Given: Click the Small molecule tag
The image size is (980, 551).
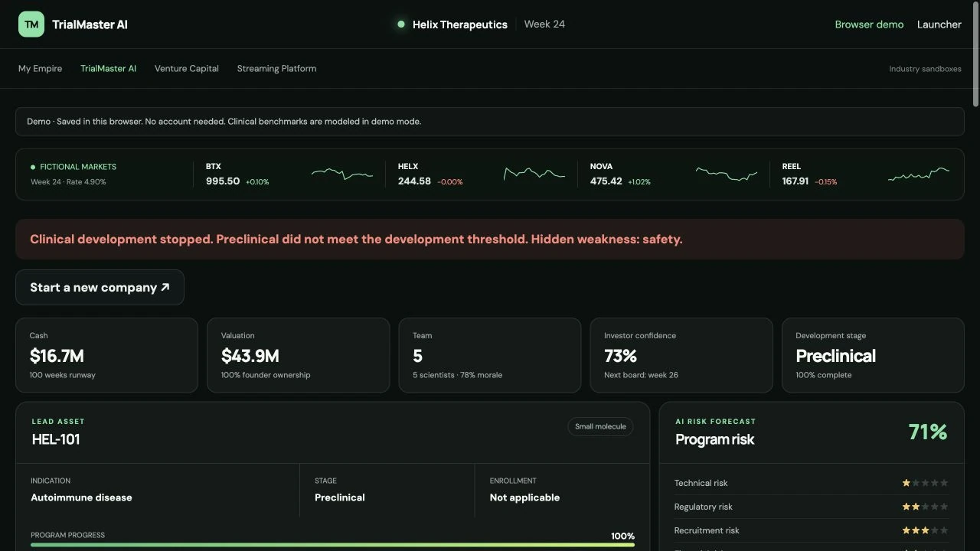Looking at the screenshot, I should click(x=600, y=426).
